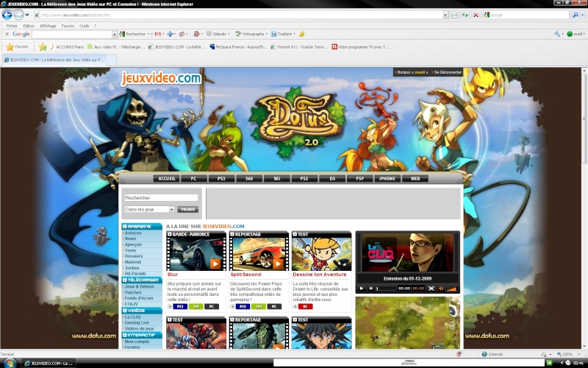Expand the 'Dans les jeux' dropdown
Image resolution: width=588 pixels, height=368 pixels.
[172, 209]
